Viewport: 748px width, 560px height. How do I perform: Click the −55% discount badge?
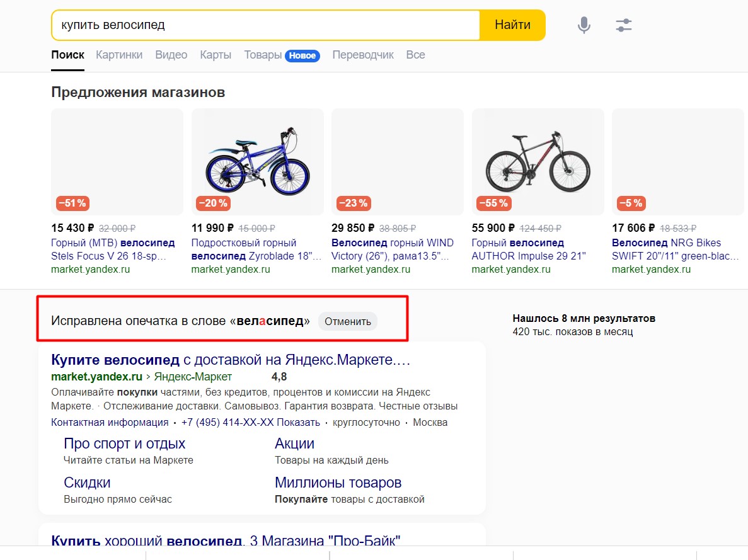tap(494, 203)
